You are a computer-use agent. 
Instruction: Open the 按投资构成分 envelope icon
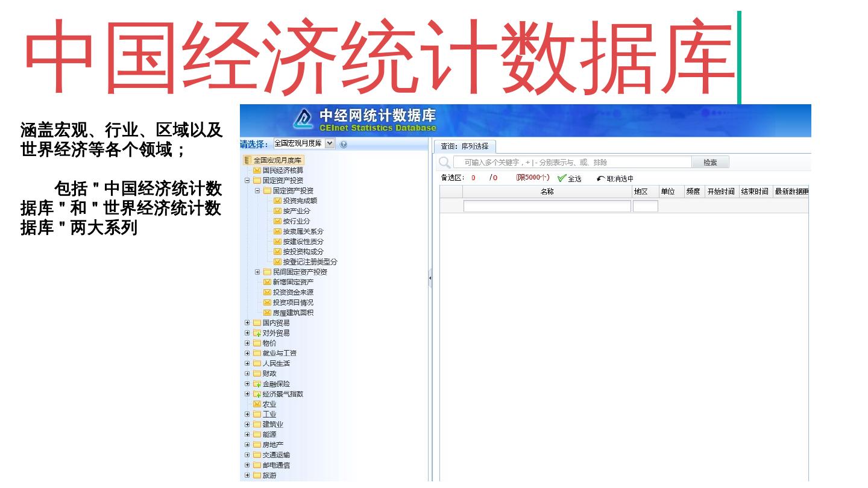click(278, 251)
